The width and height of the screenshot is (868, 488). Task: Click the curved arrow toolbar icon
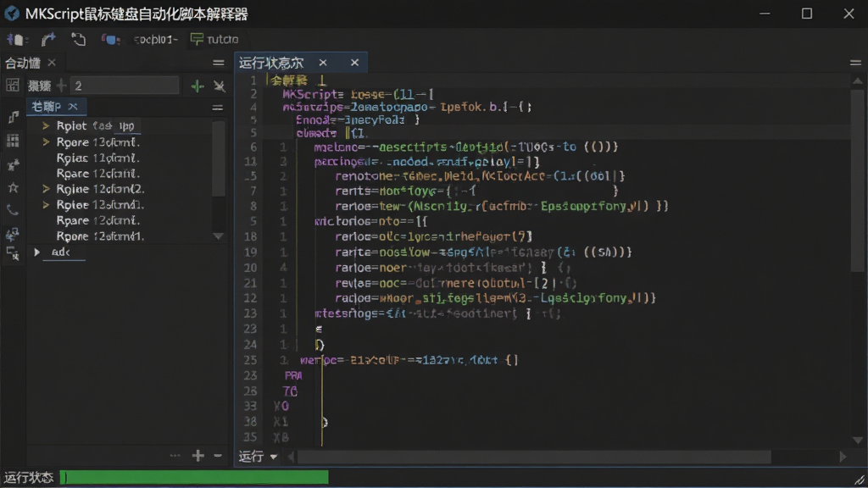[x=48, y=39]
